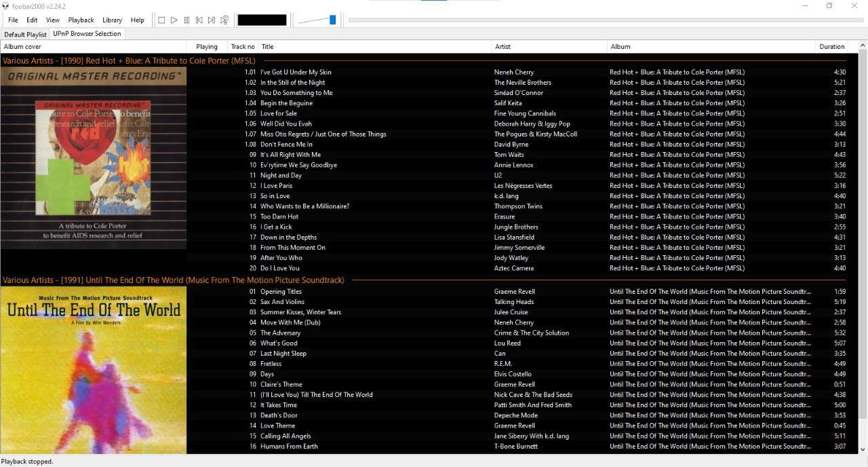868x467 pixels.
Task: Switch to Default Playlist tab
Action: click(x=25, y=34)
